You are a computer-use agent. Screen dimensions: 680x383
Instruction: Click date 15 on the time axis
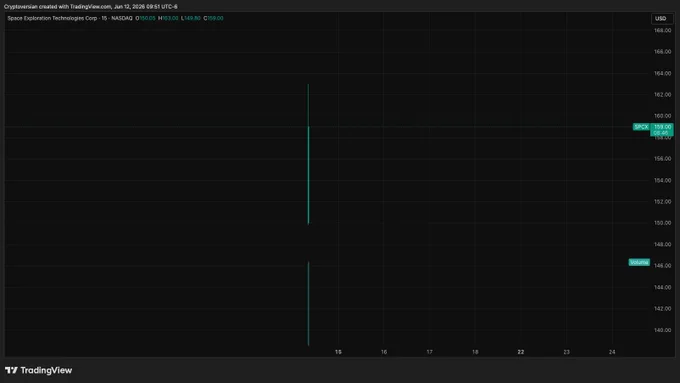[x=338, y=352]
